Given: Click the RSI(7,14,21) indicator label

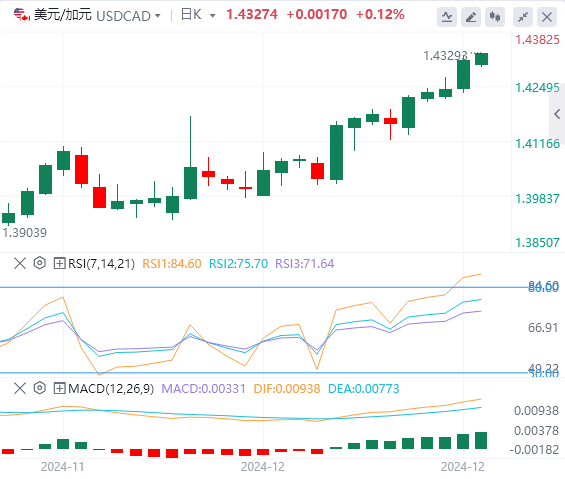Looking at the screenshot, I should (101, 263).
